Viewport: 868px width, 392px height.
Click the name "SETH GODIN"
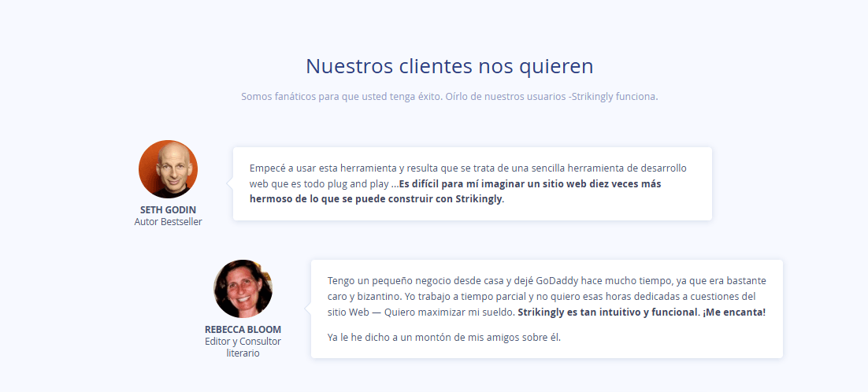tap(169, 210)
